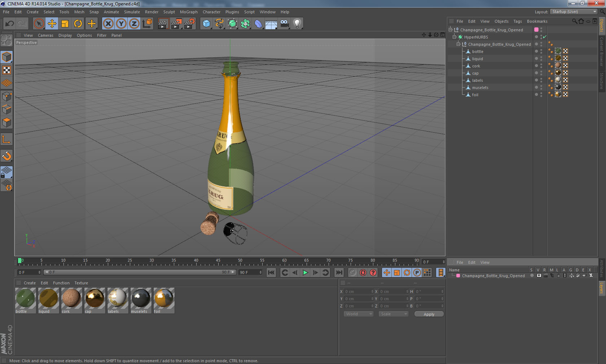Click H rotation stepper arrows
This screenshot has height=364, width=606.
(x=443, y=292)
